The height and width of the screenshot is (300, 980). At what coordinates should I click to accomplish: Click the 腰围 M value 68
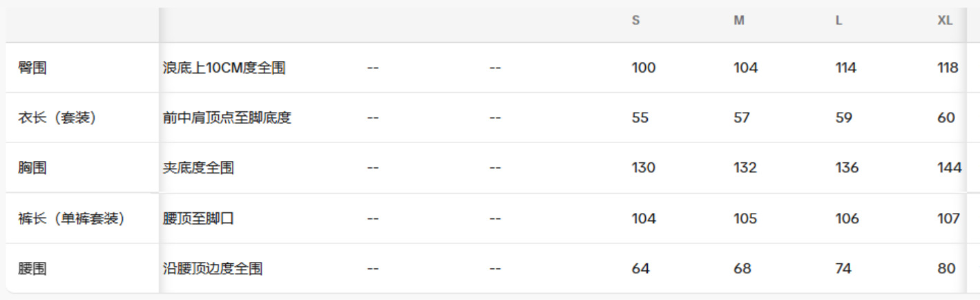[x=742, y=268]
